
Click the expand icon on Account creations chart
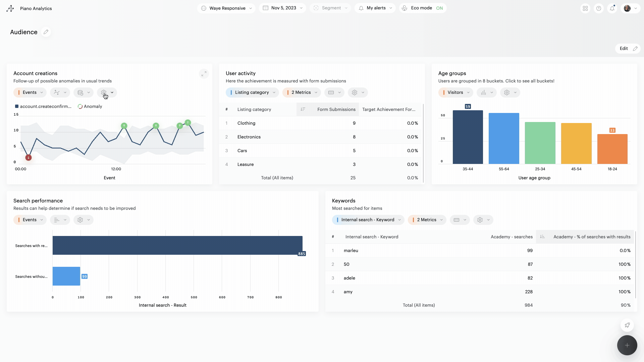(204, 74)
